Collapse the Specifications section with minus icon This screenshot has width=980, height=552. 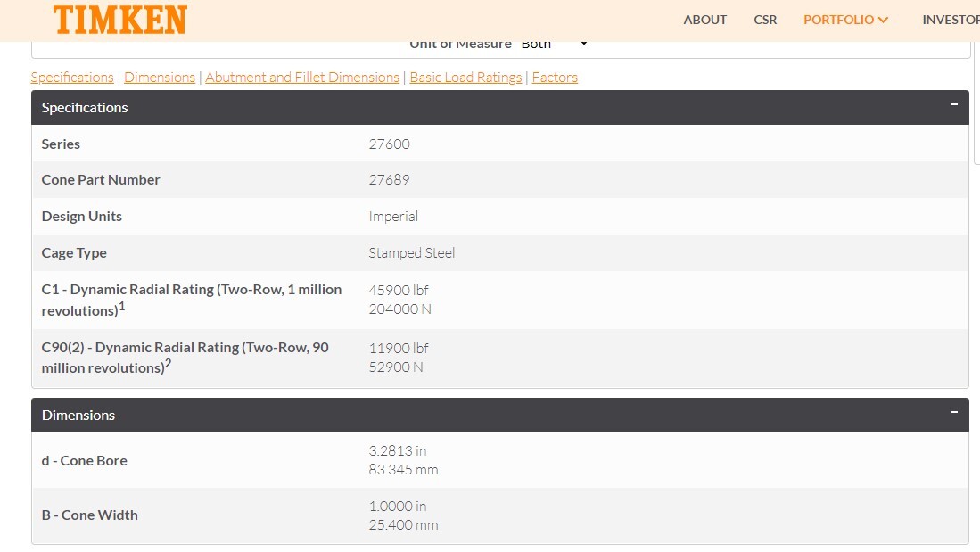pyautogui.click(x=954, y=105)
